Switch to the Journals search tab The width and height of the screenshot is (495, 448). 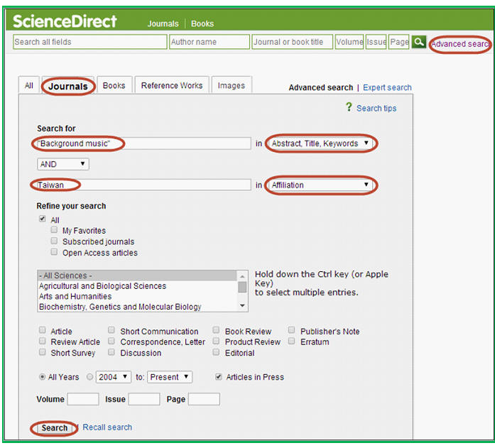coord(68,86)
